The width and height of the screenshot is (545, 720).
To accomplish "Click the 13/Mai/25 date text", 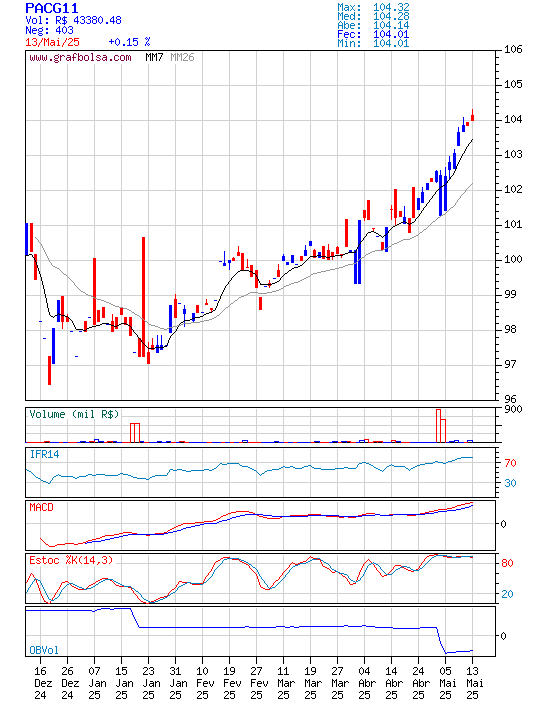I will 52,42.
